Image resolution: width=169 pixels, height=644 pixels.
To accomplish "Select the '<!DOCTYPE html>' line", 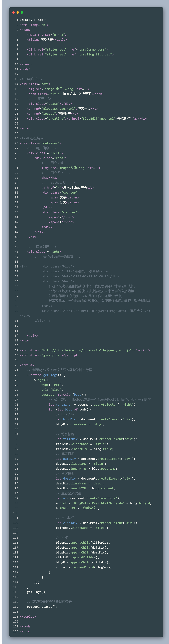I will click(x=33, y=20).
